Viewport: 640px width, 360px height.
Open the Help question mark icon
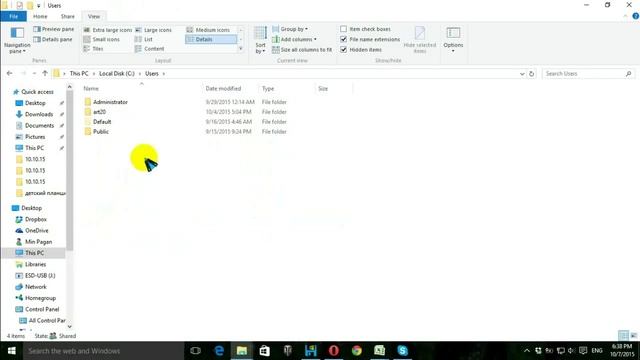coord(636,16)
